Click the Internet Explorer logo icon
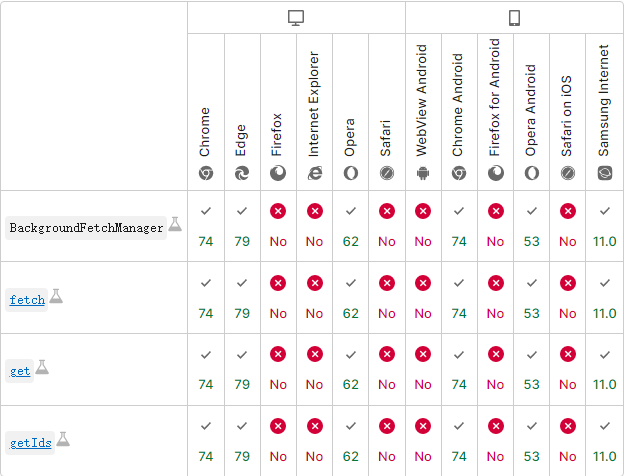 tap(315, 173)
